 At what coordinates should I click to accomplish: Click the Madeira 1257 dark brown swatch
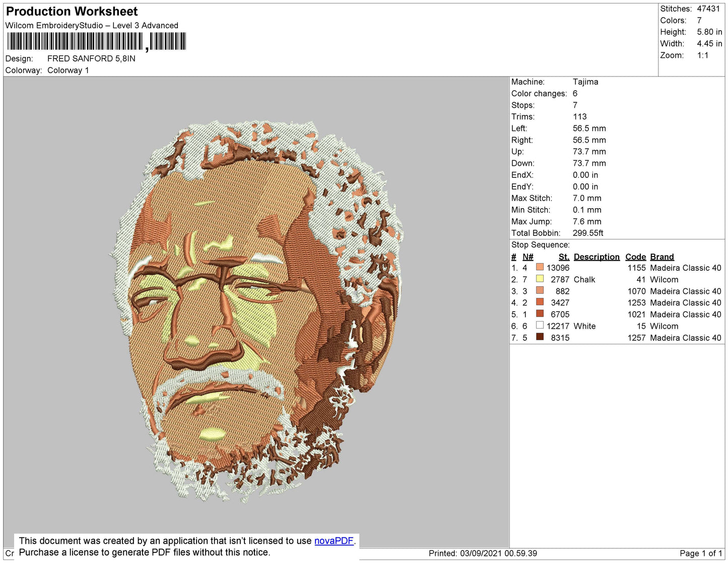point(540,337)
